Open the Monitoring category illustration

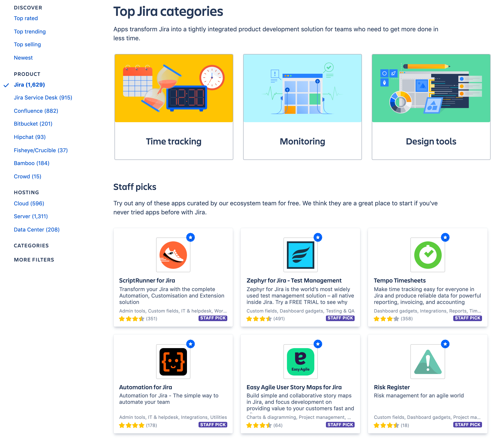click(x=302, y=88)
